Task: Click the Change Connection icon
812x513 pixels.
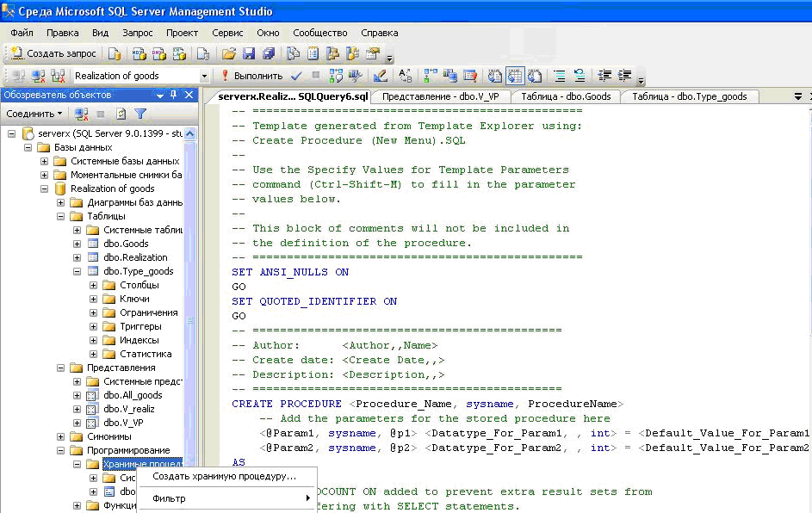Action: tap(58, 76)
